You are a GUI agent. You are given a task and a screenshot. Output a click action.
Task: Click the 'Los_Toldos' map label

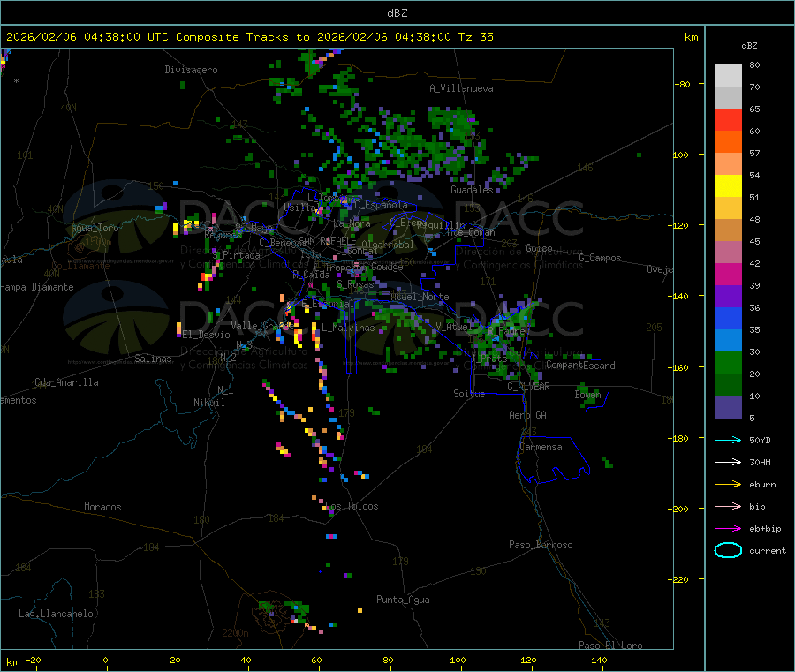(352, 506)
